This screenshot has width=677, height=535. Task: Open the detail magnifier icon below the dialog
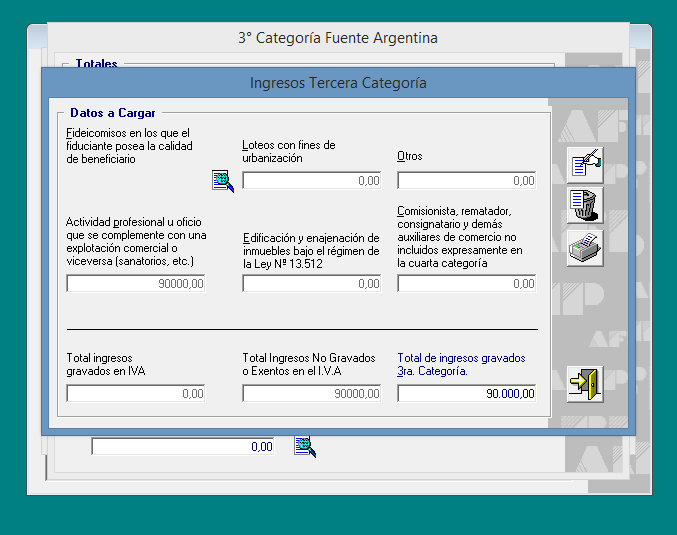click(305, 446)
